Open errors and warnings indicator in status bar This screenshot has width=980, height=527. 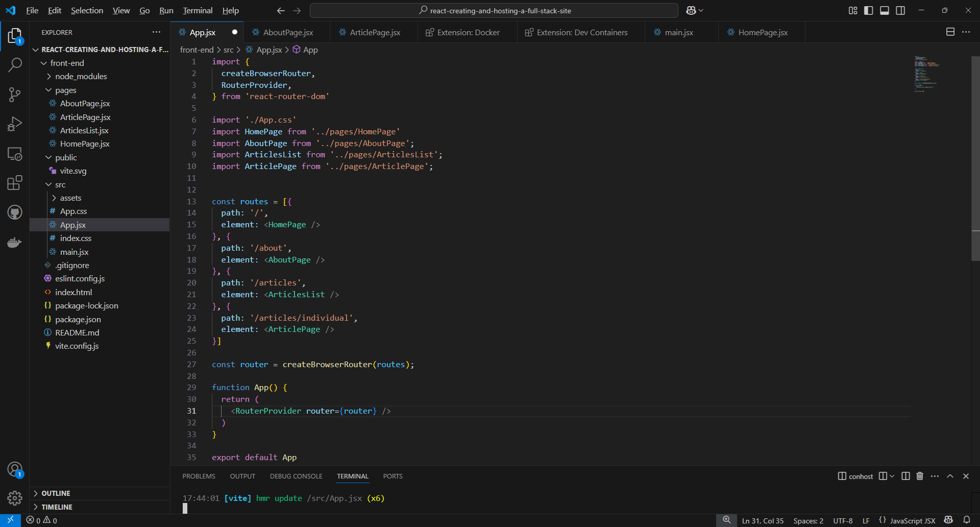point(42,520)
